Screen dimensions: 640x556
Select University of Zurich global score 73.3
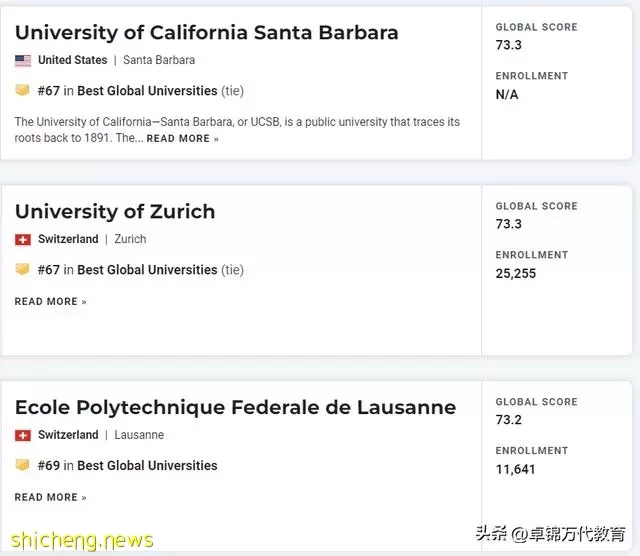(509, 224)
